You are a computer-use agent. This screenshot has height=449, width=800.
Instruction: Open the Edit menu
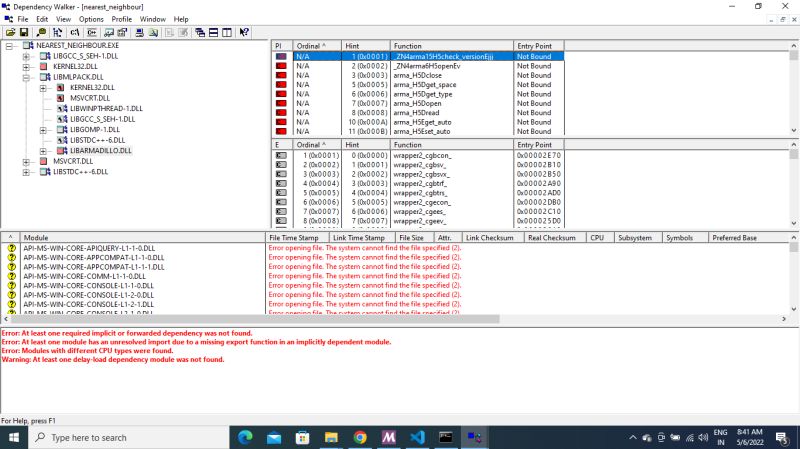click(42, 19)
